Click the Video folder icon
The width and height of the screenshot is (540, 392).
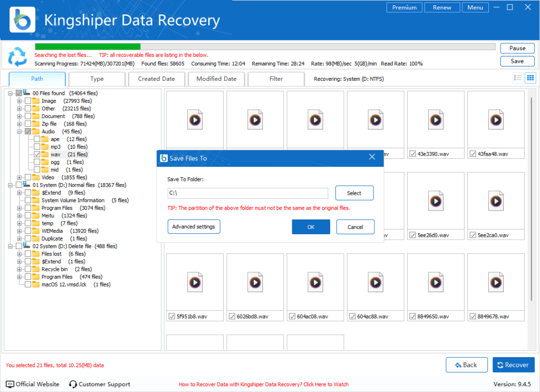pyautogui.click(x=36, y=177)
